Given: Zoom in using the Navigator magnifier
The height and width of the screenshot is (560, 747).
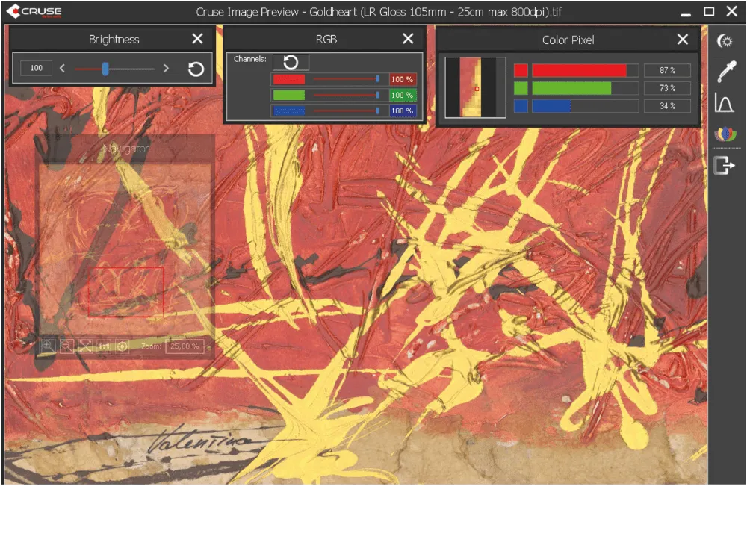Looking at the screenshot, I should click(x=48, y=346).
